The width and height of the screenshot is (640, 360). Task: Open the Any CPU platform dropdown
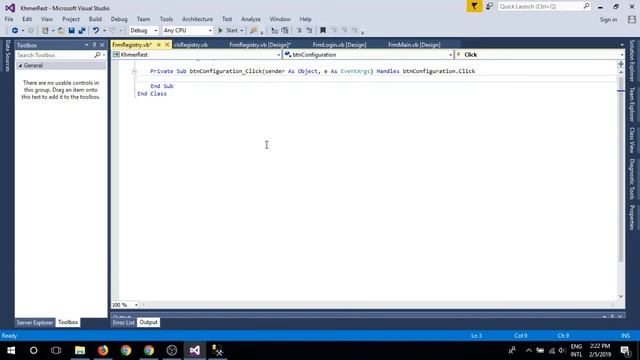tap(187, 31)
